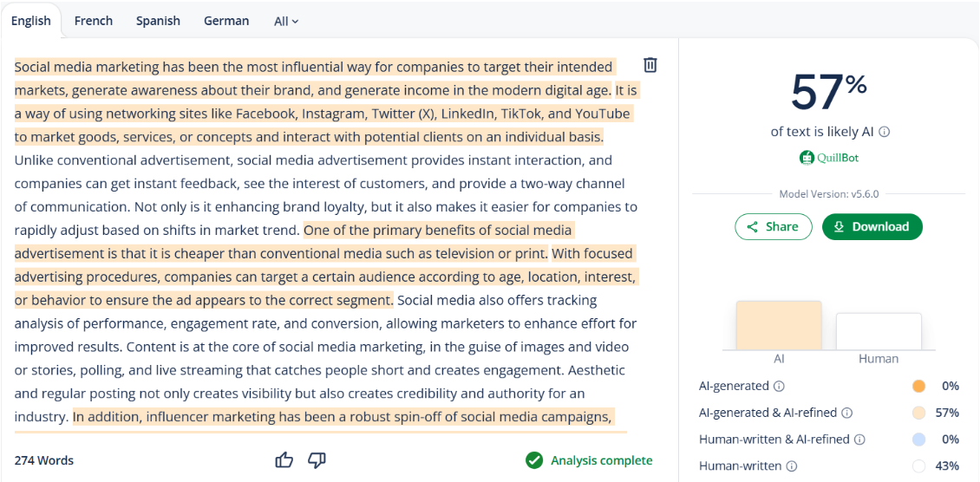Click the orange AI-generated color dot
Screen dimensions: 980x482
coord(919,387)
